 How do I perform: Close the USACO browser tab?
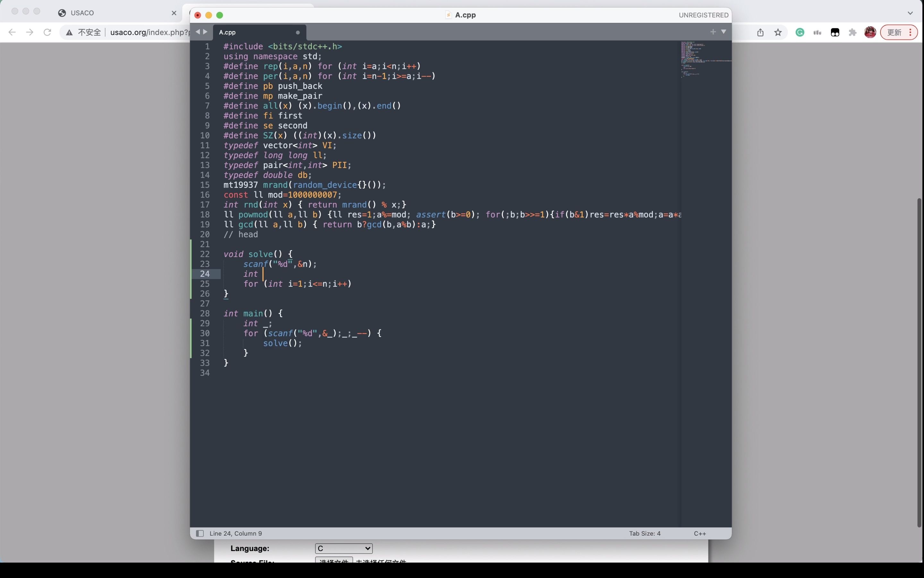pyautogui.click(x=174, y=13)
